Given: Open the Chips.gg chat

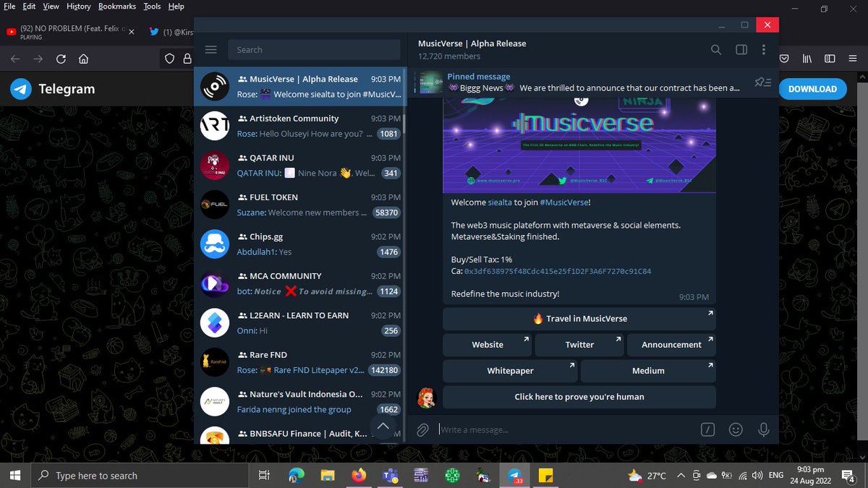Looking at the screenshot, I should (x=300, y=244).
